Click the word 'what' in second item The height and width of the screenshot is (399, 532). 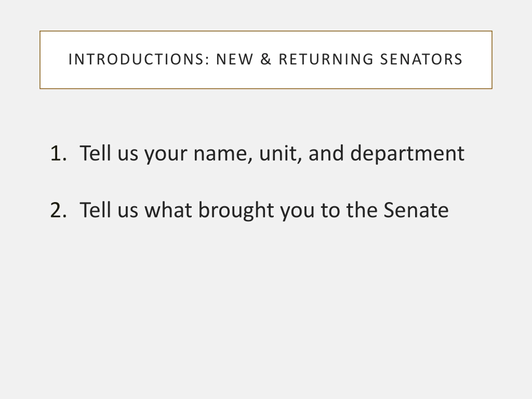[x=168, y=209]
